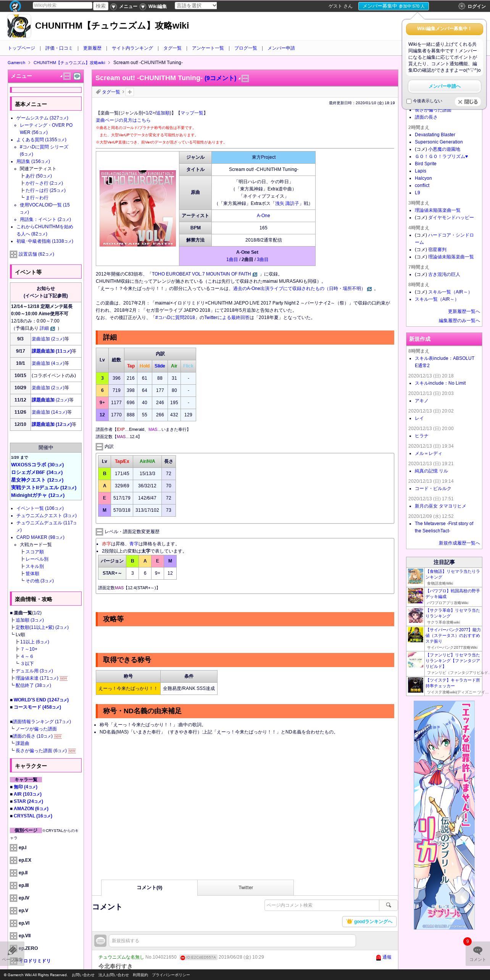490x980 pixels.
Task: Click the (9コメント) link in title
Action: pyautogui.click(x=220, y=78)
